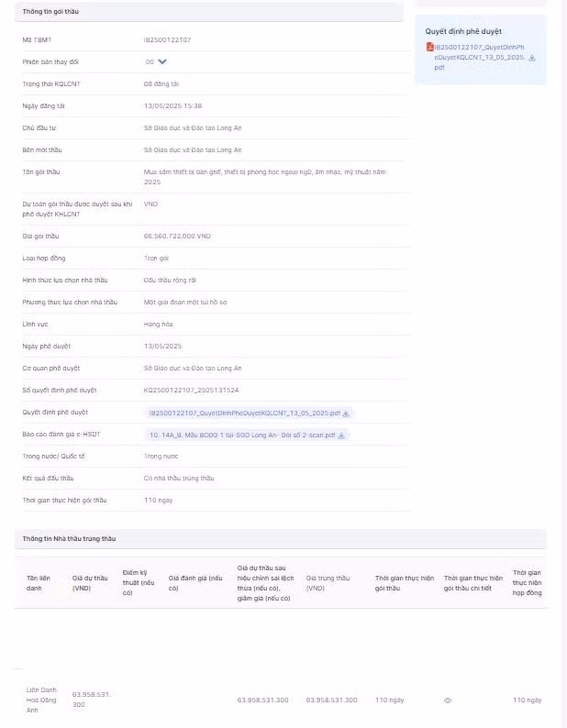The width and height of the screenshot is (567, 728).
Task: Download the e-HSDT evaluation report file
Action: 341,436
